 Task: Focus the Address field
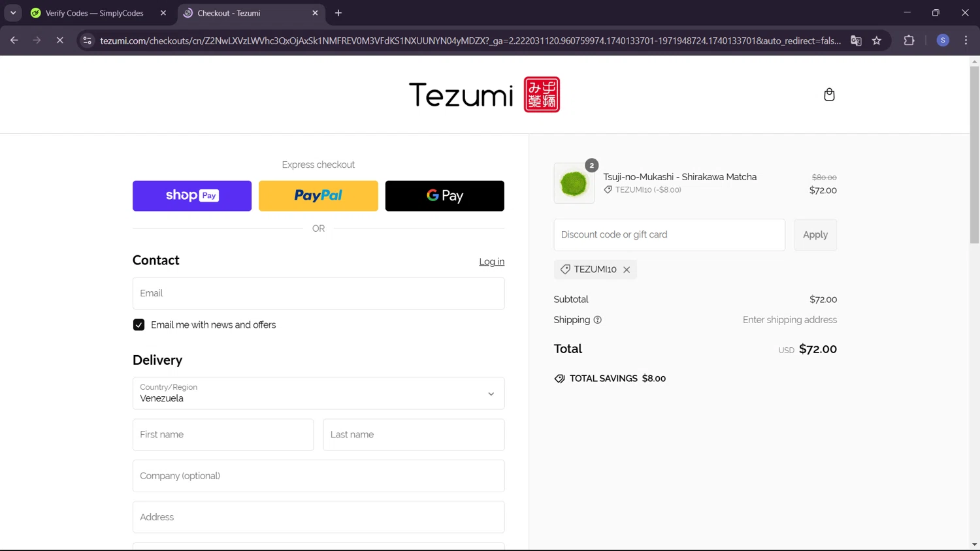(319, 517)
